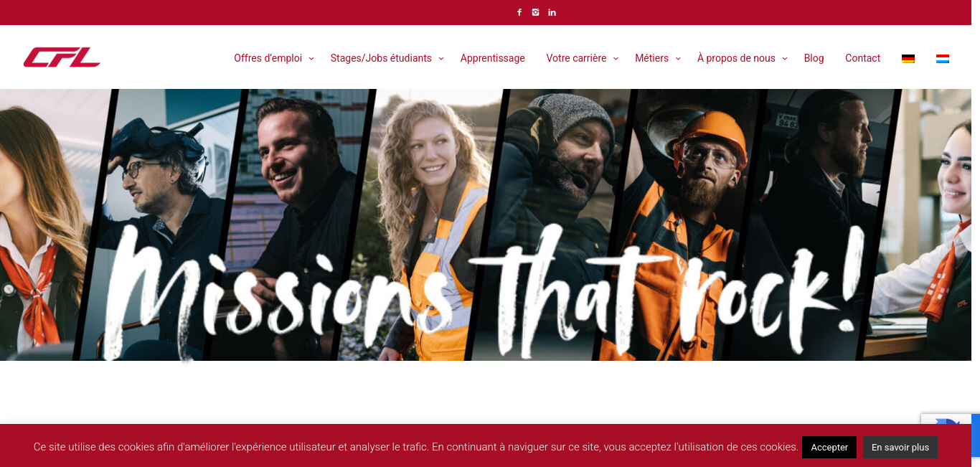Viewport: 980px width, 467px height.
Task: Switch language via the Luxembourg flag
Action: (943, 59)
